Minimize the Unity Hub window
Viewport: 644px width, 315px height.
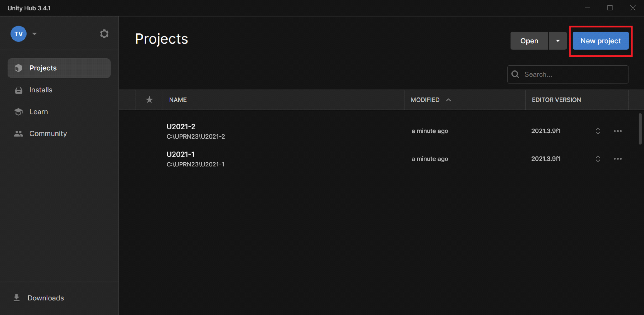point(588,8)
